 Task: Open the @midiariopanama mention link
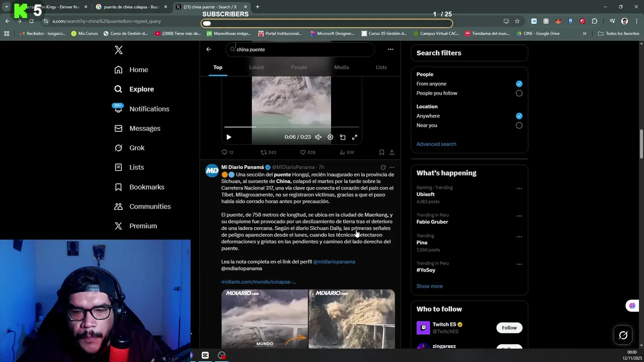coord(334,262)
